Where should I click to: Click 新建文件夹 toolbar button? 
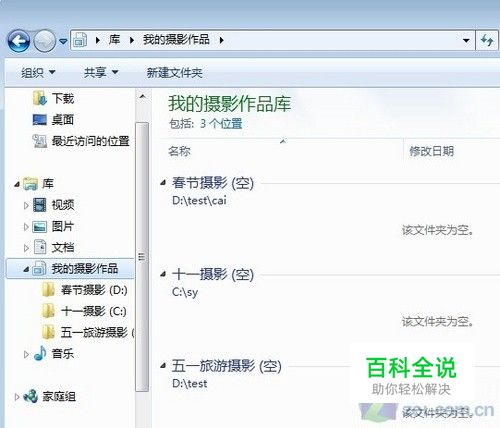(175, 73)
